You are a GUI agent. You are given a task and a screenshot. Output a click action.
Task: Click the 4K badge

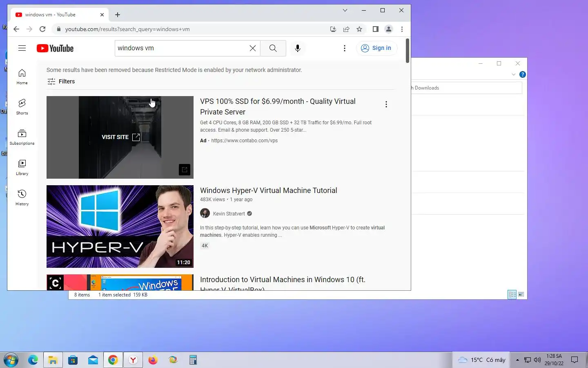point(205,246)
